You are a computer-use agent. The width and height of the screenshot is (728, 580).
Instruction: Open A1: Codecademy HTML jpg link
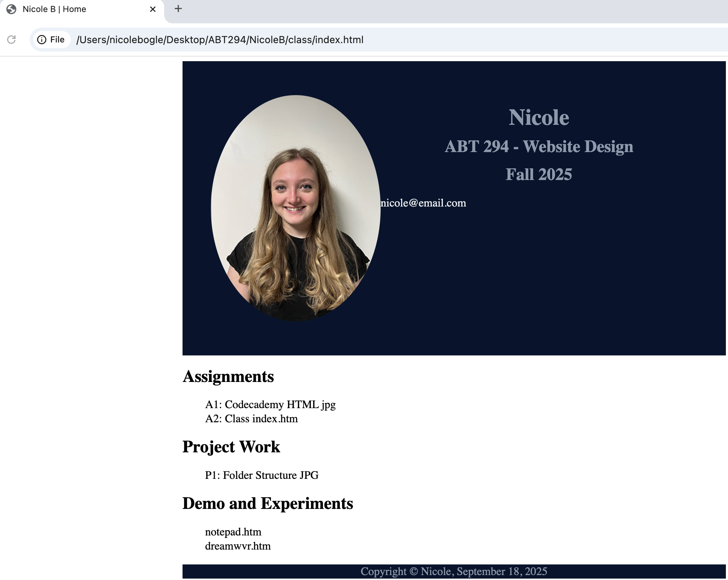pyautogui.click(x=270, y=404)
